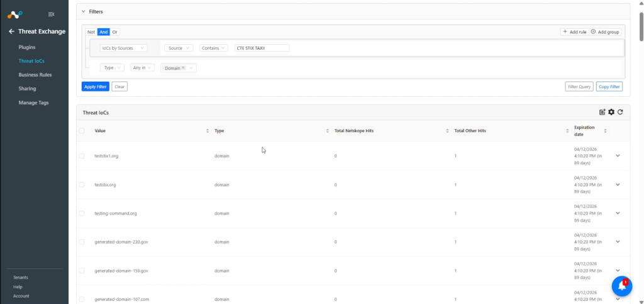The width and height of the screenshot is (644, 304).
Task: Remove the Domain tag with x
Action: click(183, 68)
